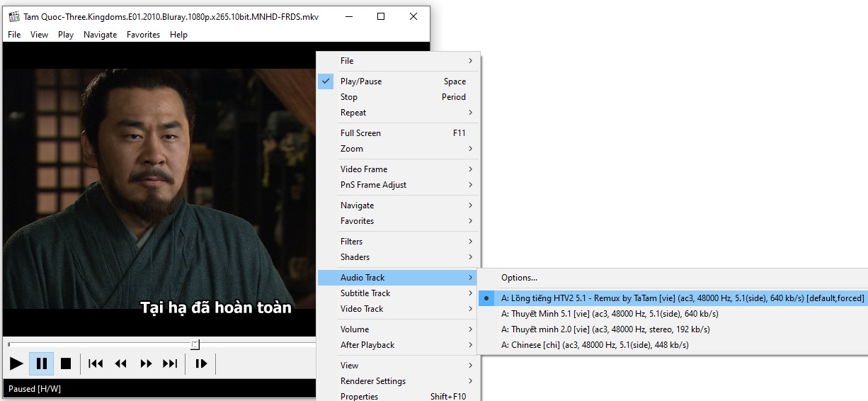Expand the Volume submenu

click(x=399, y=329)
